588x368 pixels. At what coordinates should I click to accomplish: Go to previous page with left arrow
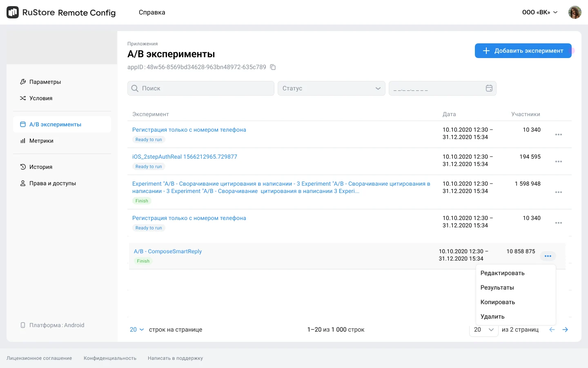552,330
